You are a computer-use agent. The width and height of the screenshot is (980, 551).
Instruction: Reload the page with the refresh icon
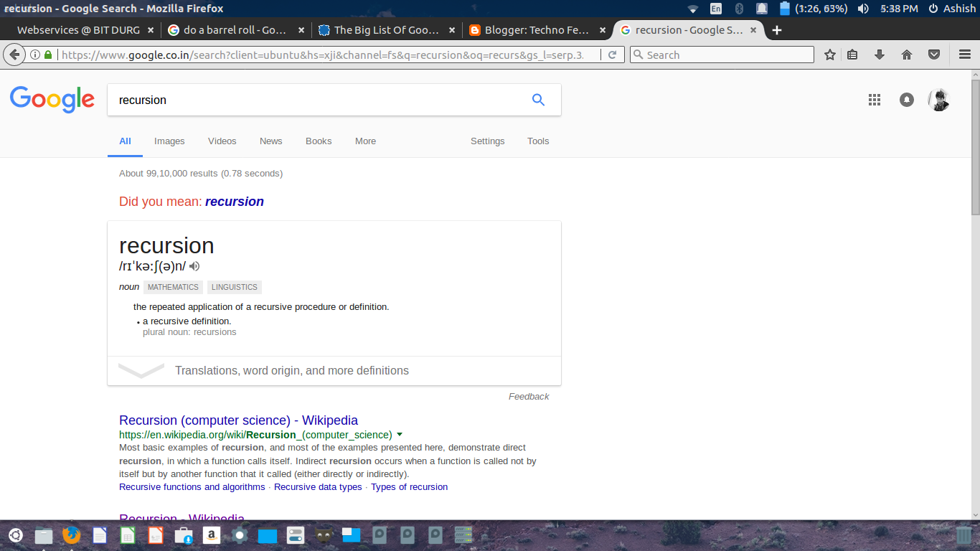(612, 55)
